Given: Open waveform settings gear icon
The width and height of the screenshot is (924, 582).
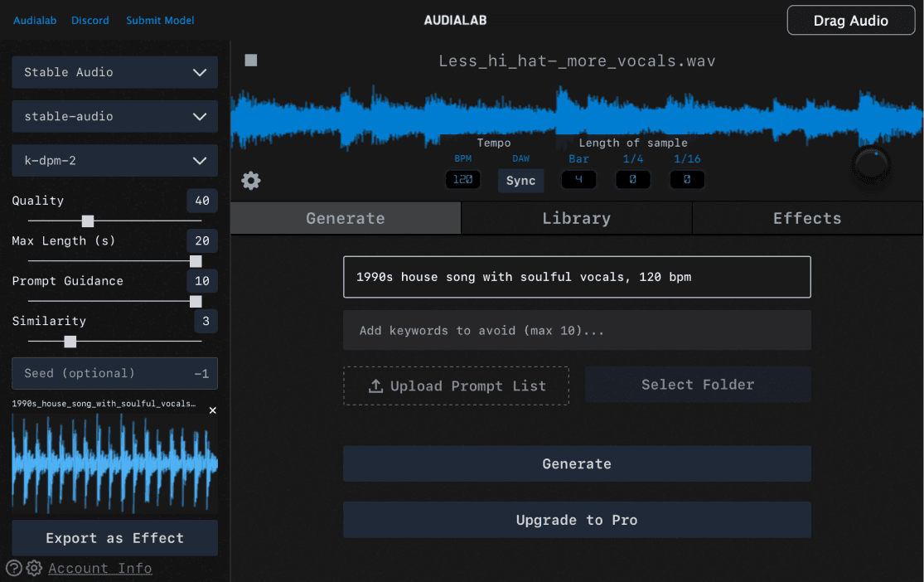Looking at the screenshot, I should (x=251, y=181).
